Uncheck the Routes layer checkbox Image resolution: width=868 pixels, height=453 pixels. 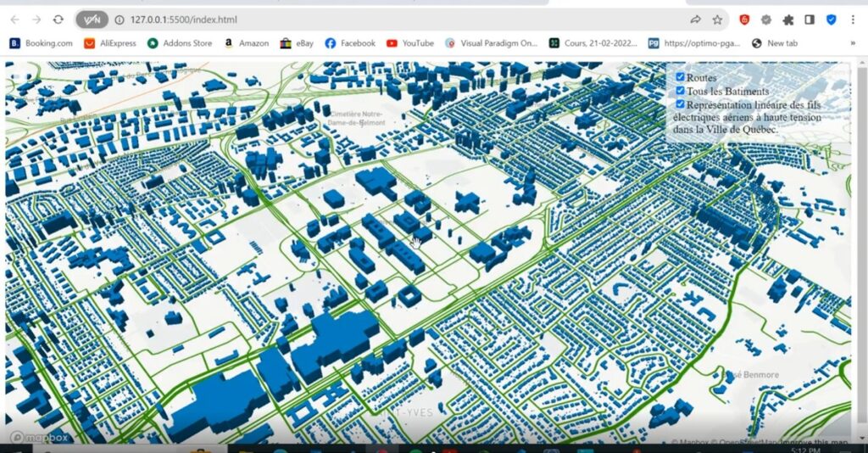[680, 77]
